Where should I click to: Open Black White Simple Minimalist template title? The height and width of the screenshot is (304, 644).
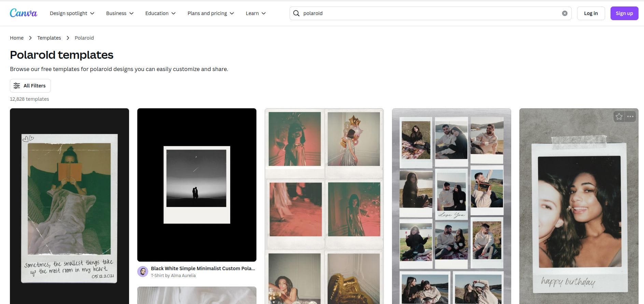(203, 268)
